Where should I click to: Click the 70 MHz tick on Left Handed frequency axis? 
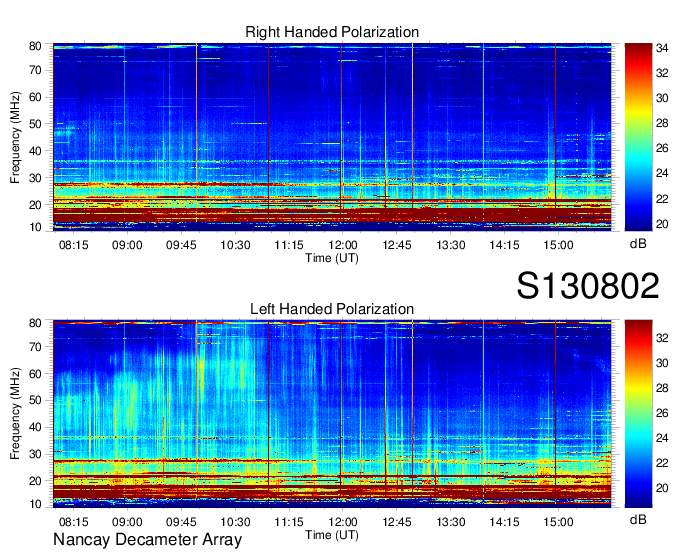(x=35, y=347)
